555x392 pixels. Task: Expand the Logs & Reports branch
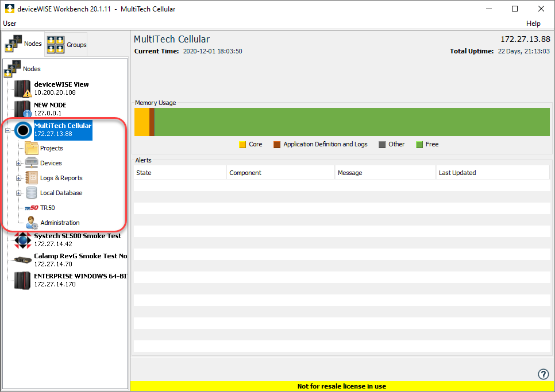pos(18,178)
